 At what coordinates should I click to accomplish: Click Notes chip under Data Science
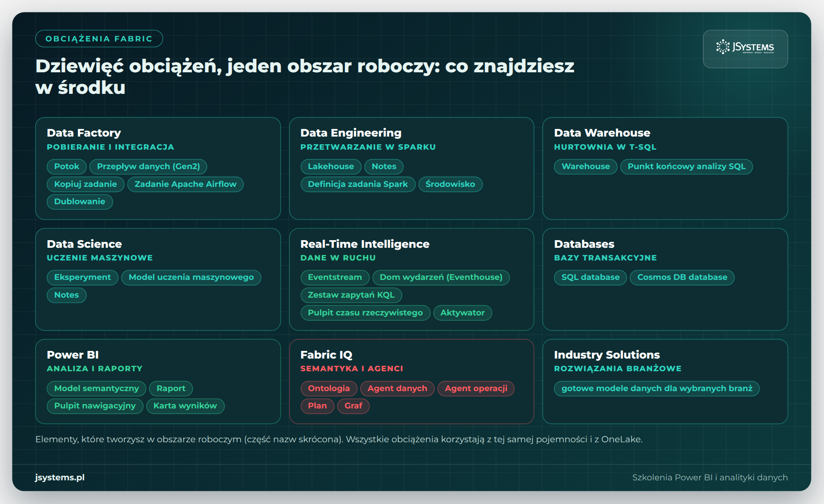pyautogui.click(x=66, y=295)
